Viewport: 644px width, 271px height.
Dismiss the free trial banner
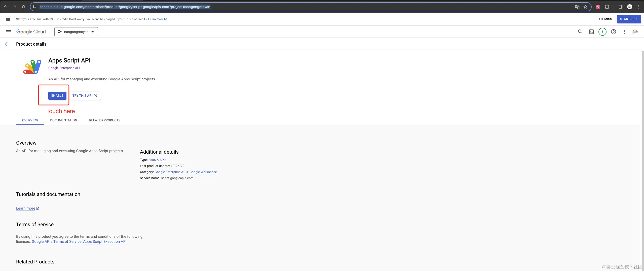click(x=605, y=19)
